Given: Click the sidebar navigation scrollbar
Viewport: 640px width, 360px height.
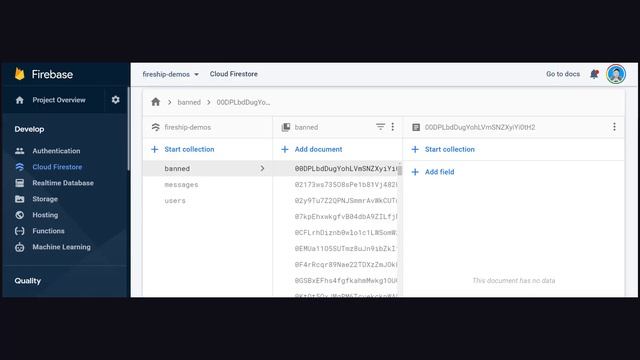Looking at the screenshot, I should tap(129, 129).
